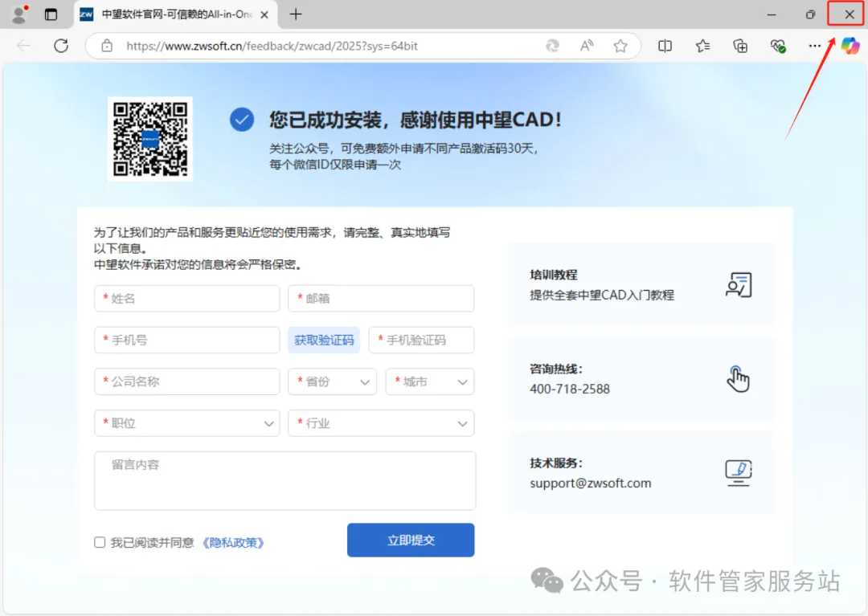
Task: Open split screen view
Action: pos(665,46)
